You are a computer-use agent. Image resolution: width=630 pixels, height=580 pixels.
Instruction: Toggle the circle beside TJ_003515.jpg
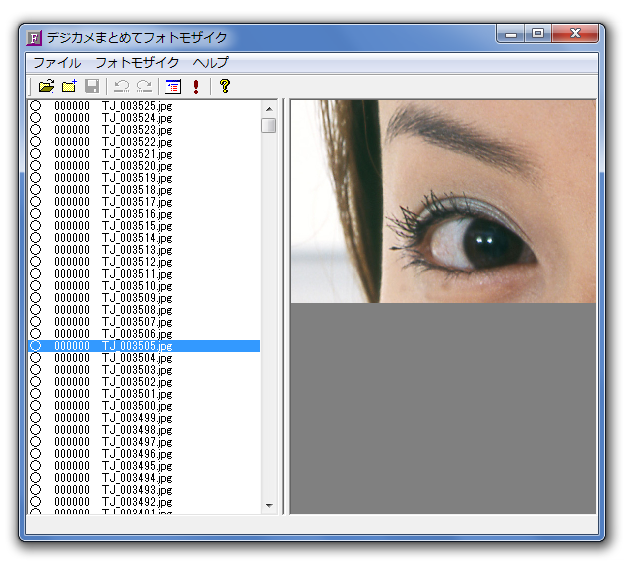(x=36, y=226)
